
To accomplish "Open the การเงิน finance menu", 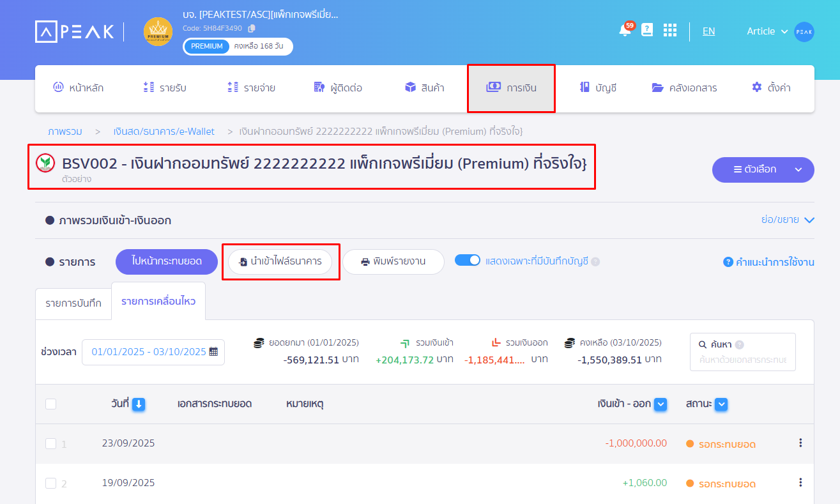I will click(511, 88).
